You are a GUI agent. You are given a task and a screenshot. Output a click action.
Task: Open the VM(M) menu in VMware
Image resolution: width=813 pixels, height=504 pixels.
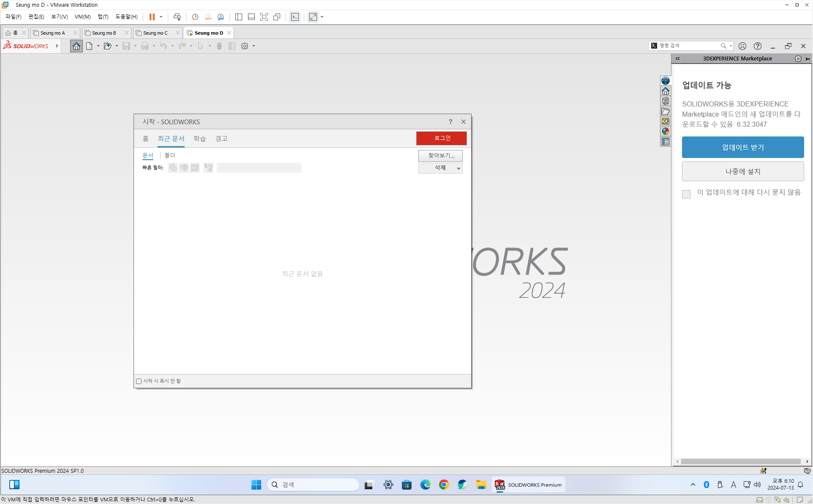tap(82, 17)
